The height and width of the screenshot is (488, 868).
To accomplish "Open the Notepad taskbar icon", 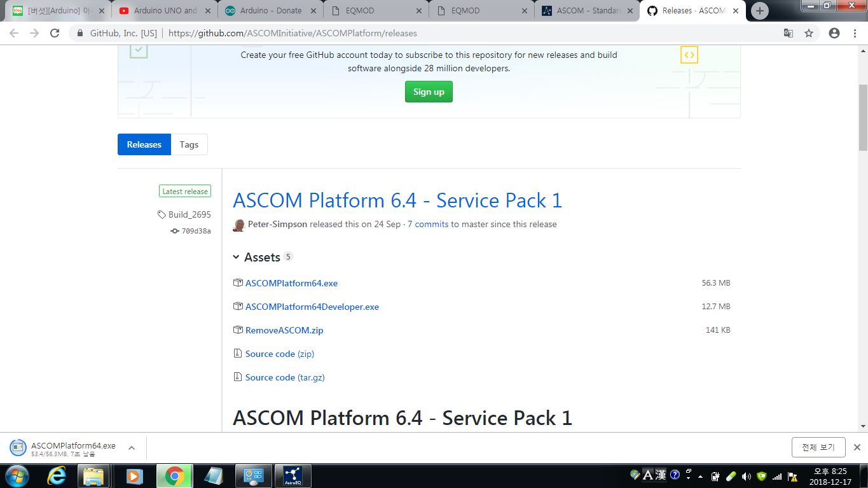I will tap(213, 475).
